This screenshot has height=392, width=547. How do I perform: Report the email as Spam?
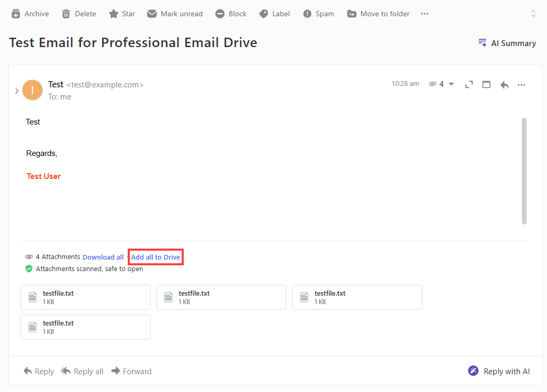(318, 14)
